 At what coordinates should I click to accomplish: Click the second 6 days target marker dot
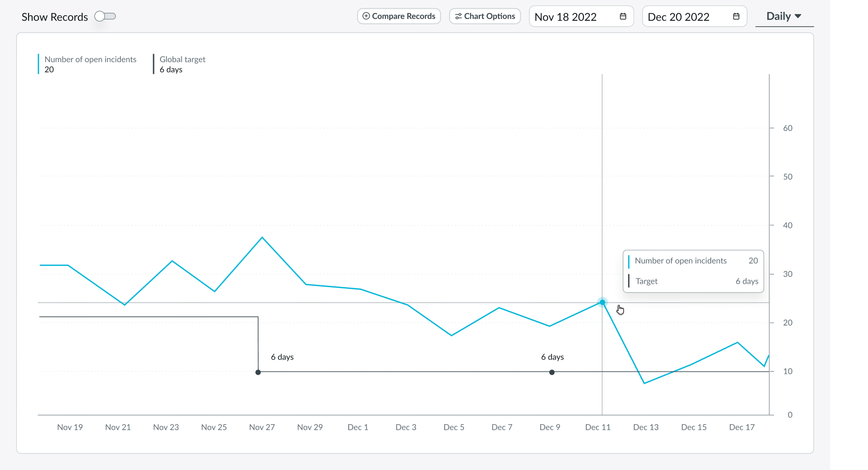point(552,372)
